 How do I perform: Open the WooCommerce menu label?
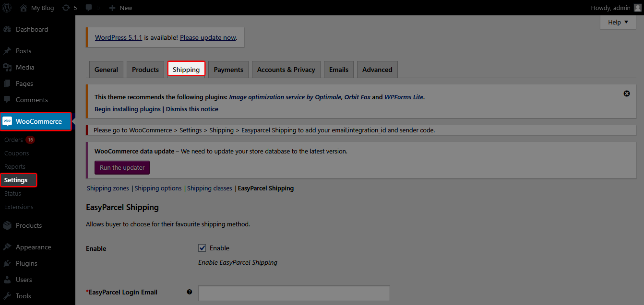click(39, 121)
